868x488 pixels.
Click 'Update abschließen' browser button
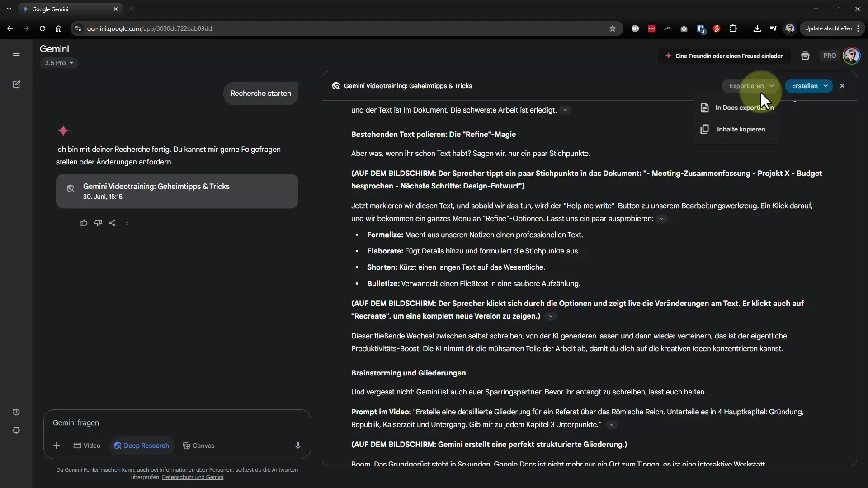(x=832, y=28)
